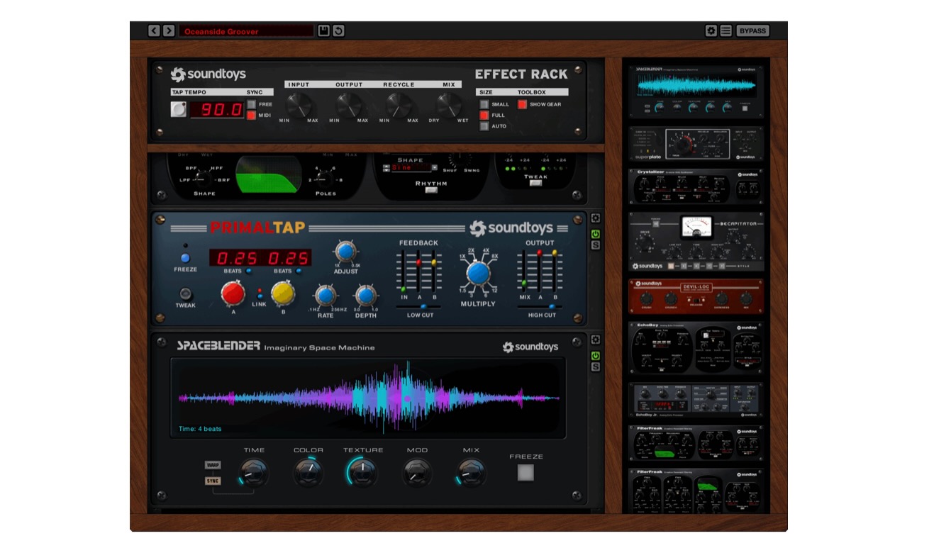
Task: Select the FREE sync option
Action: pyautogui.click(x=251, y=104)
